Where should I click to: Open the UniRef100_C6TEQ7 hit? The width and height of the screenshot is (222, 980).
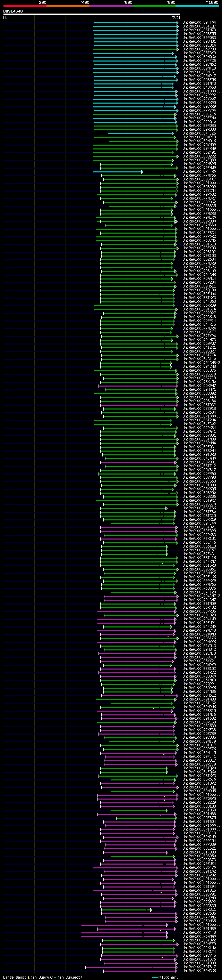point(199,26)
